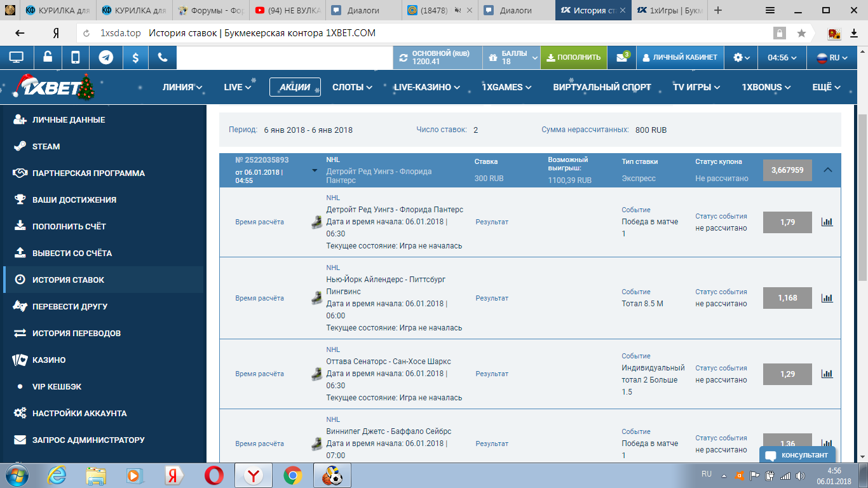Bookmark the page with the star icon
The width and height of the screenshot is (868, 488).
point(802,33)
